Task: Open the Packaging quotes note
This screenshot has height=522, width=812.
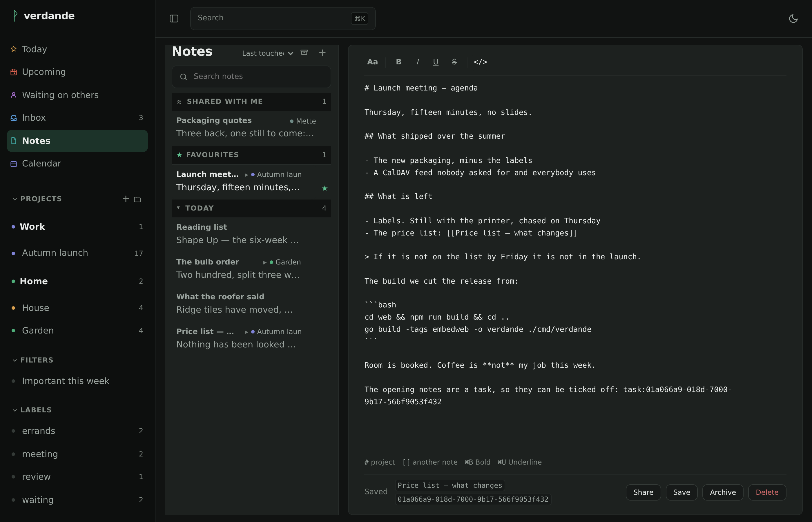Action: (251, 127)
